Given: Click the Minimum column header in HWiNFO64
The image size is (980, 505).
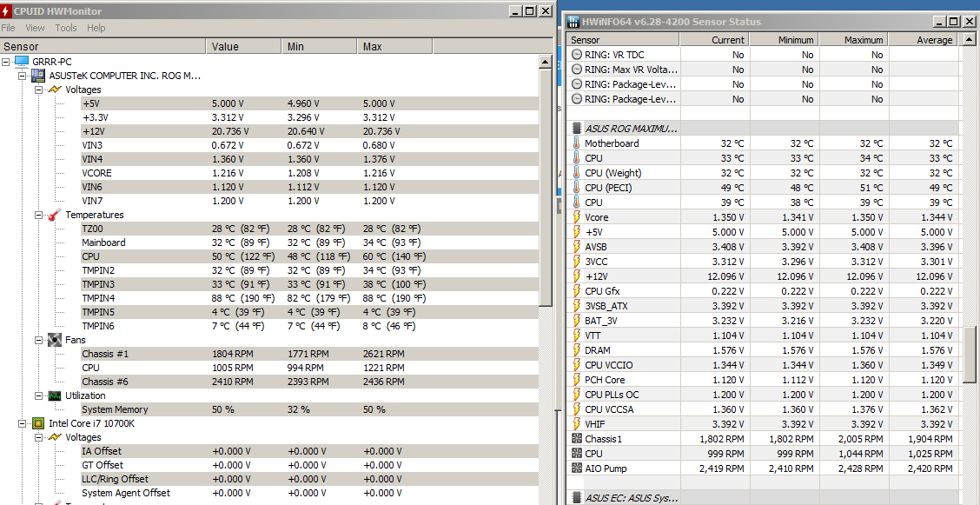Looking at the screenshot, I should point(784,39).
